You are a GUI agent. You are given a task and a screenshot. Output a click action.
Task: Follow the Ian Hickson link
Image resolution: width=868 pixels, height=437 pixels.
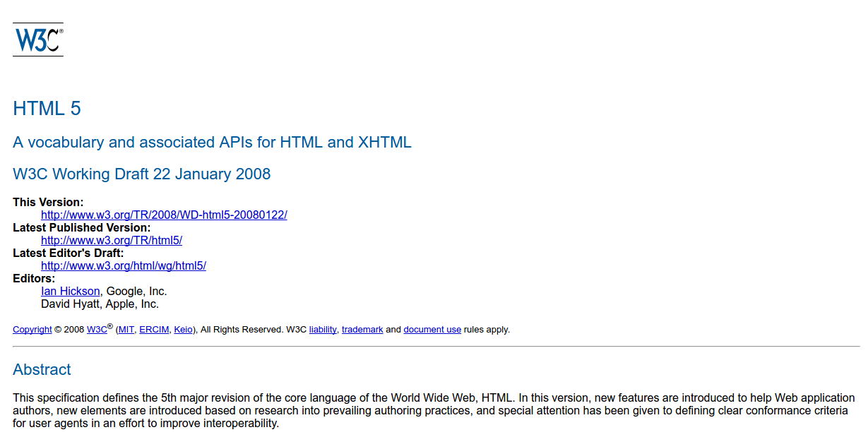[71, 291]
